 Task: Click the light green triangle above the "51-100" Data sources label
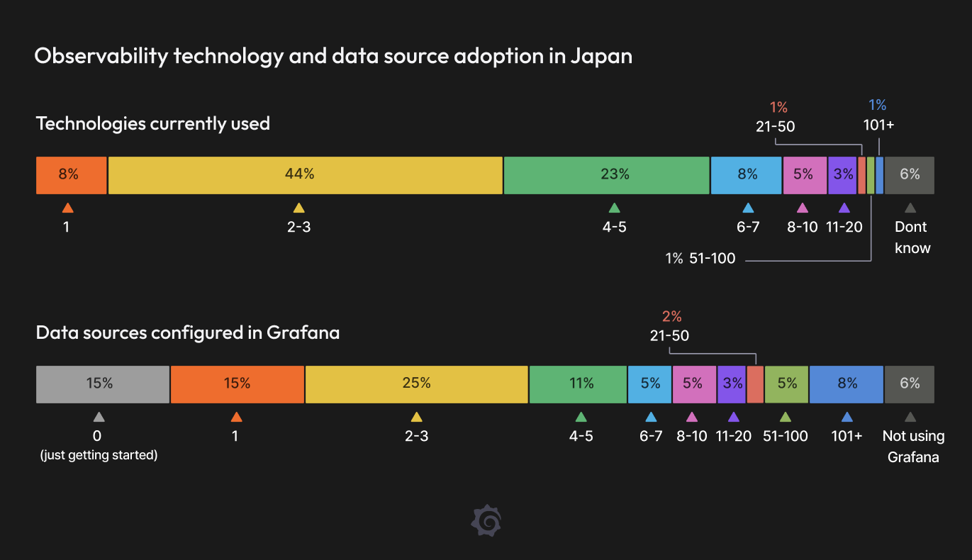pos(785,417)
